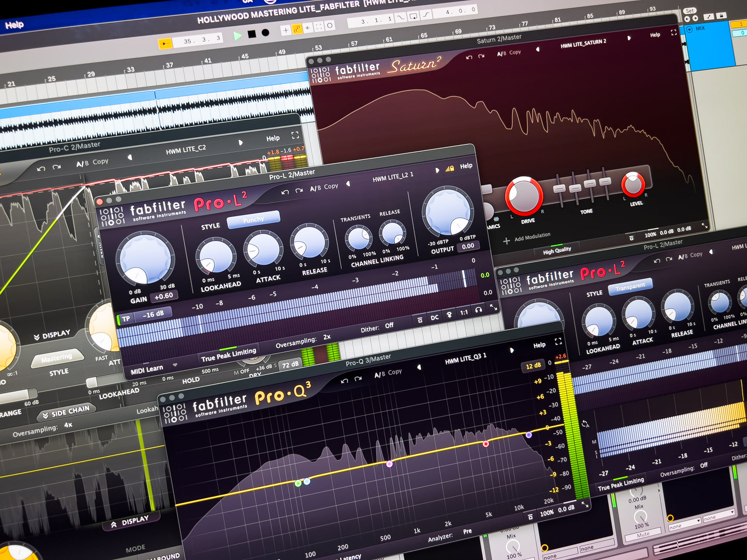Click redo arrow in the Pro-Q 3 window

point(358,379)
